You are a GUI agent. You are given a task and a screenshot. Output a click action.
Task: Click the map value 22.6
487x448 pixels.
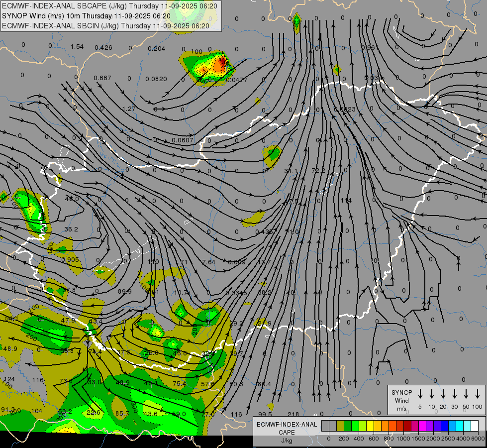94,413
